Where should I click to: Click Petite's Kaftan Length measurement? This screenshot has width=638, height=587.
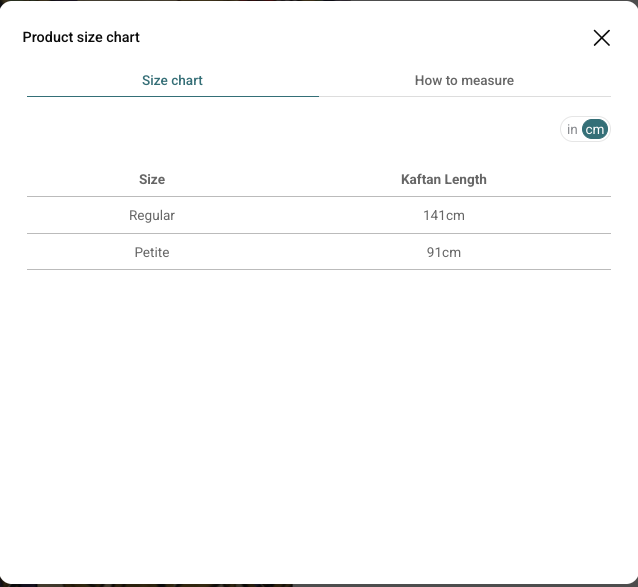(443, 252)
